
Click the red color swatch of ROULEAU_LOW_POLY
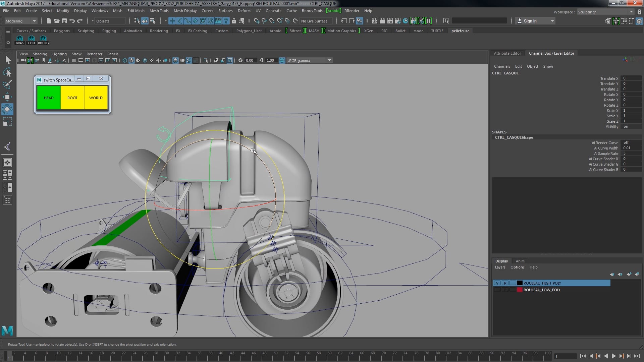[520, 290]
